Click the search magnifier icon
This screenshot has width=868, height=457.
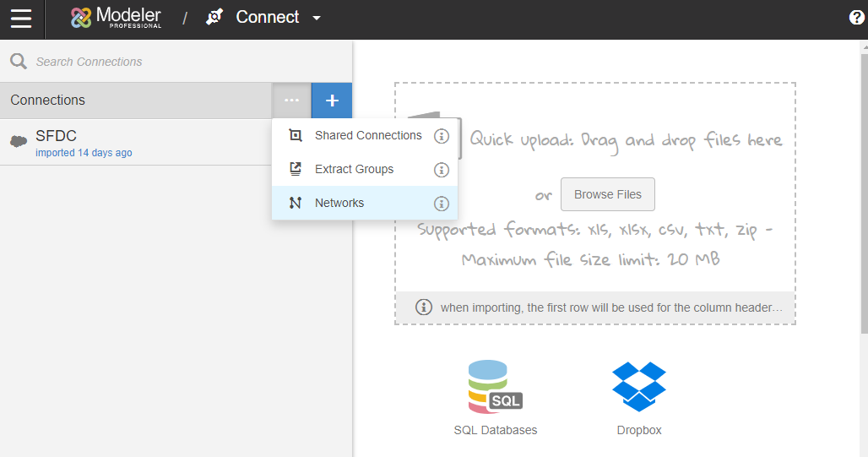[18, 62]
